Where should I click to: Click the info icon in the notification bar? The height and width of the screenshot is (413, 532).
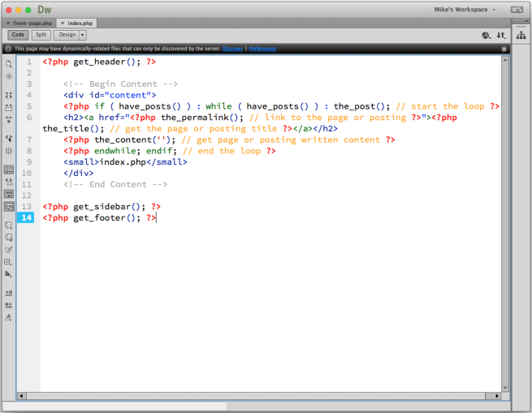point(8,49)
